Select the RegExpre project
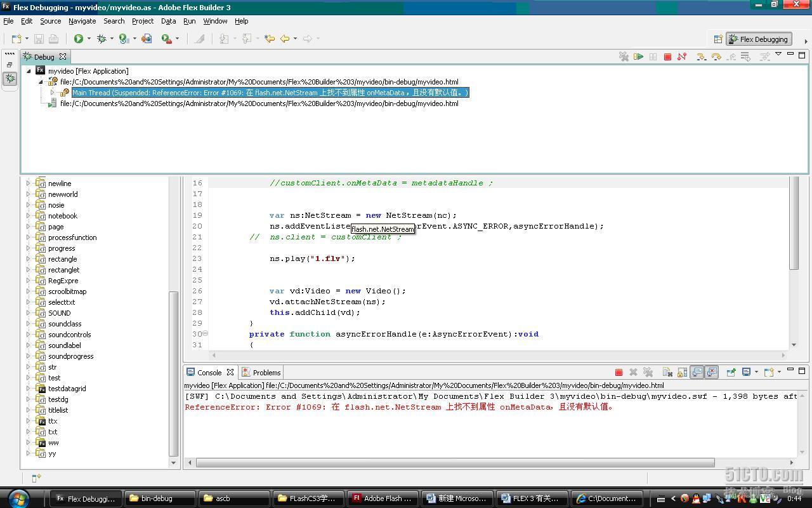This screenshot has width=812, height=508. [63, 281]
